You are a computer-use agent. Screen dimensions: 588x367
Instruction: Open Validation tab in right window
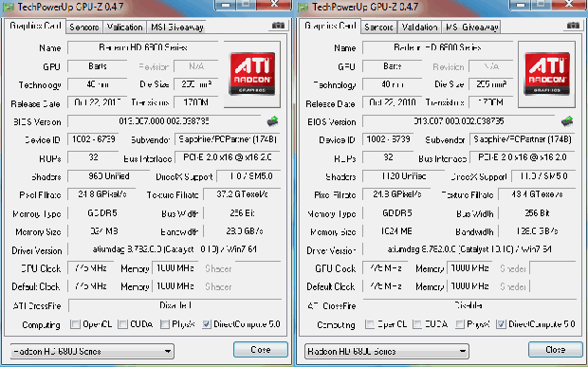pyautogui.click(x=419, y=27)
